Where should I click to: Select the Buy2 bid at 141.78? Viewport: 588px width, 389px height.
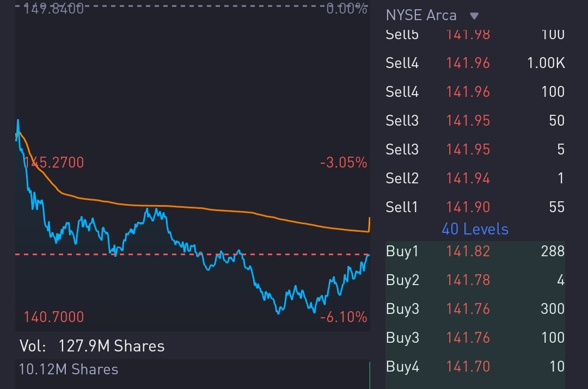click(x=475, y=280)
